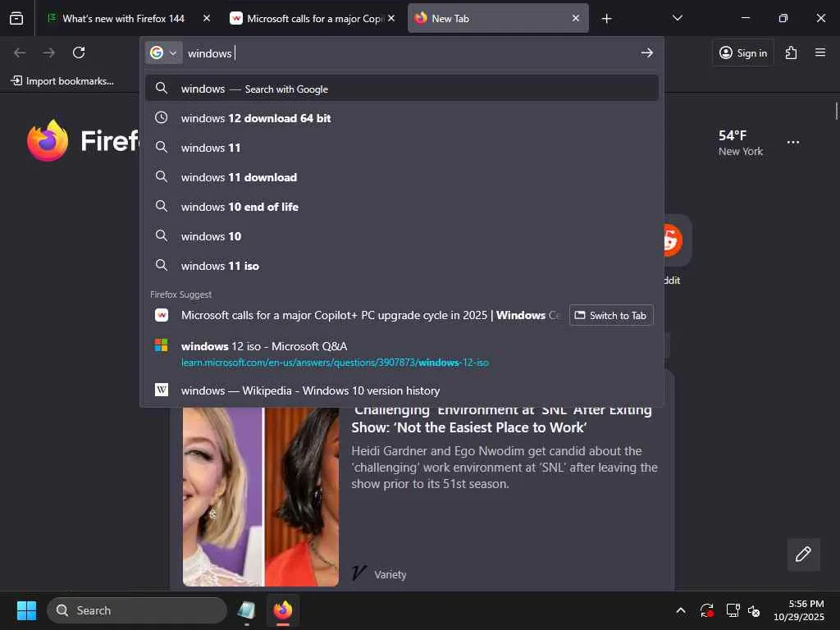
Task: Open the weather widget 54°F New York
Action: [x=741, y=143]
